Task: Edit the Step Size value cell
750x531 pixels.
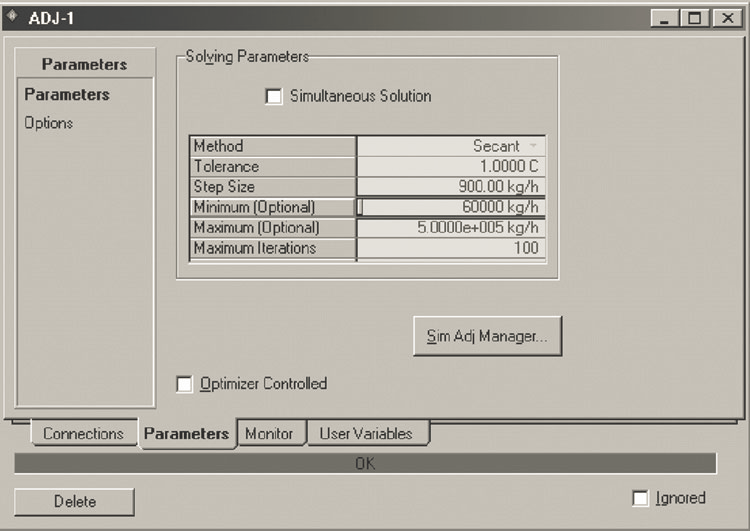Action: [x=451, y=187]
